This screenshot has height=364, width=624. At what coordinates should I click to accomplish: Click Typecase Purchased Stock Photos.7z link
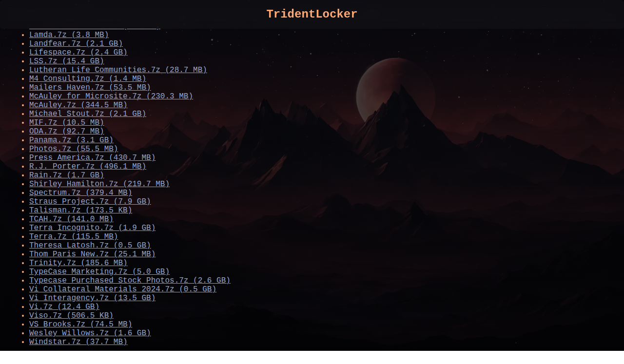(130, 281)
